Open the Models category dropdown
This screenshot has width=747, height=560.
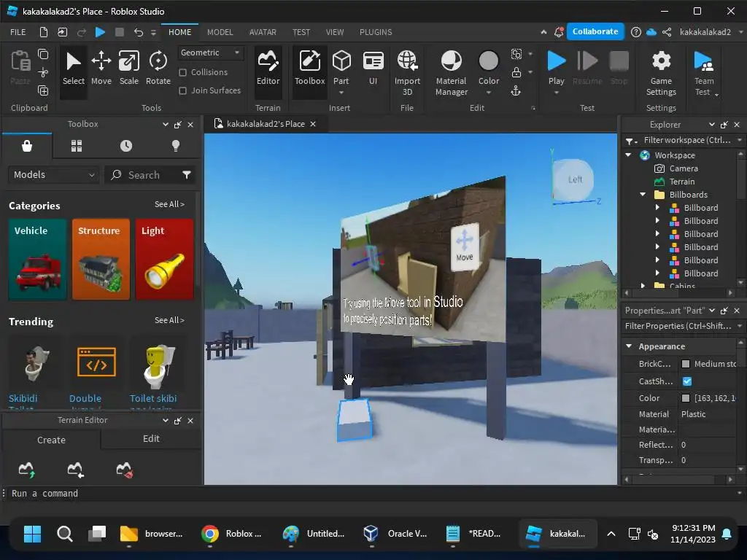[53, 175]
